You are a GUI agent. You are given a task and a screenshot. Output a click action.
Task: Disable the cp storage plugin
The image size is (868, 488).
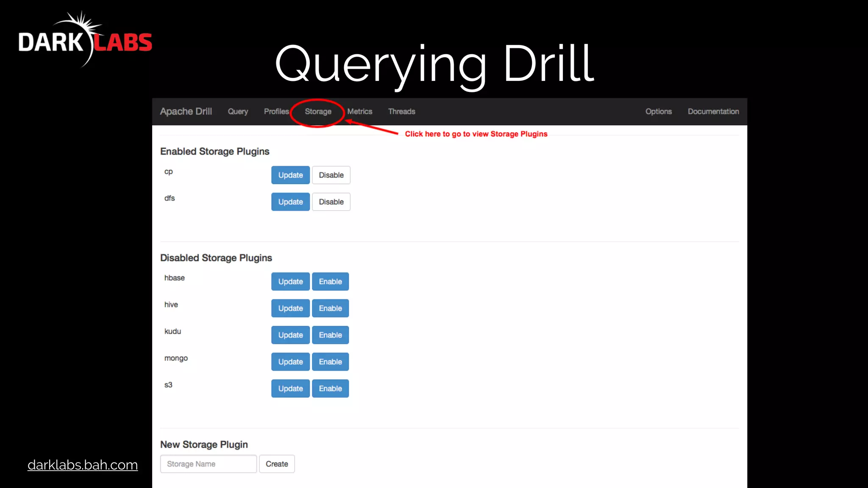pos(331,175)
